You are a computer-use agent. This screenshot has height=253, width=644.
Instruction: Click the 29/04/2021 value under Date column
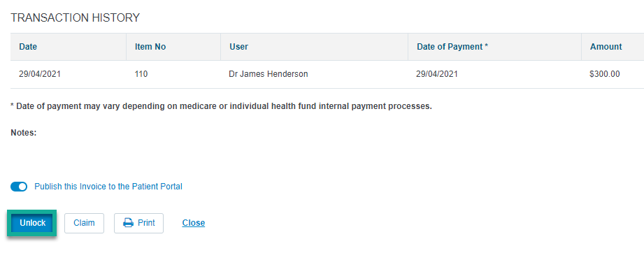click(40, 74)
